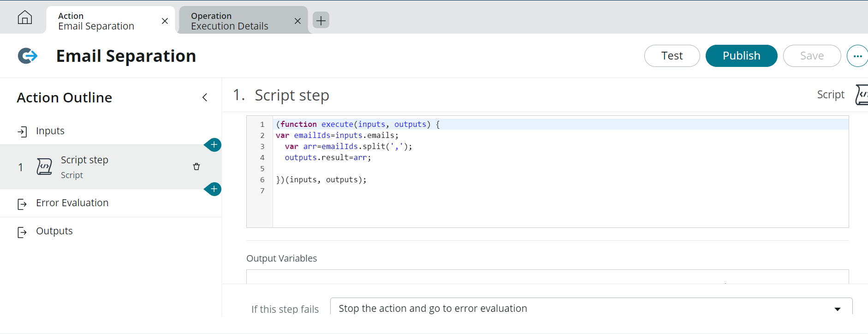Close the Email Separation tab
Viewport: 868px width, 334px height.
[165, 21]
